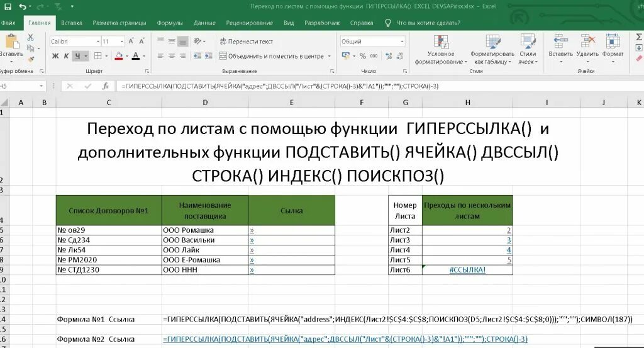This screenshot has width=644, height=348.
Task: Open Условное форматирование menu
Action: click(441, 49)
